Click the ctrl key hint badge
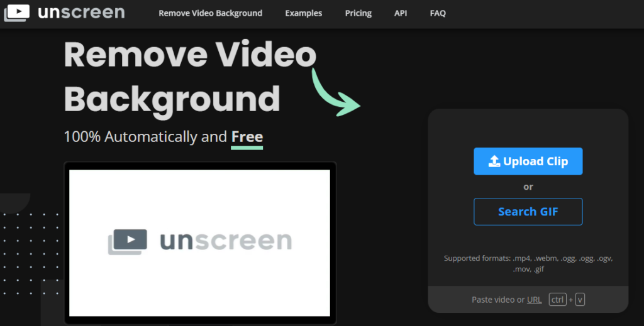The height and width of the screenshot is (326, 644). [x=557, y=300]
